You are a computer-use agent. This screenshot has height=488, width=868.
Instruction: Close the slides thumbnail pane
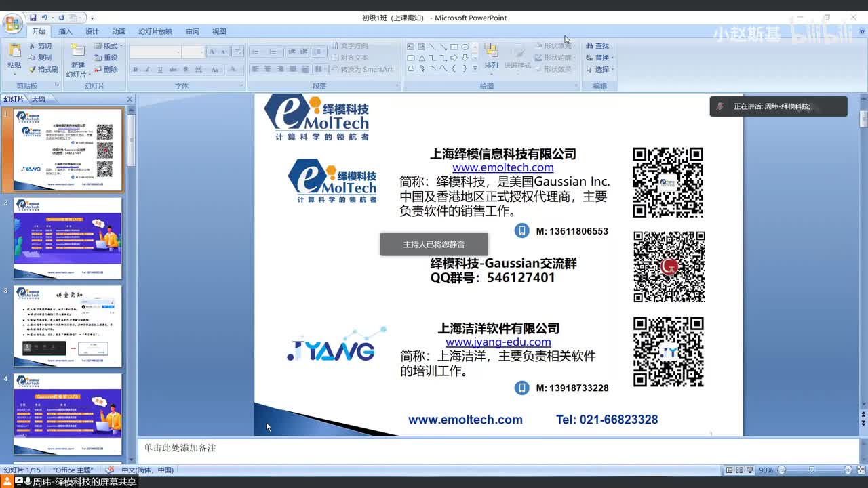pos(130,99)
